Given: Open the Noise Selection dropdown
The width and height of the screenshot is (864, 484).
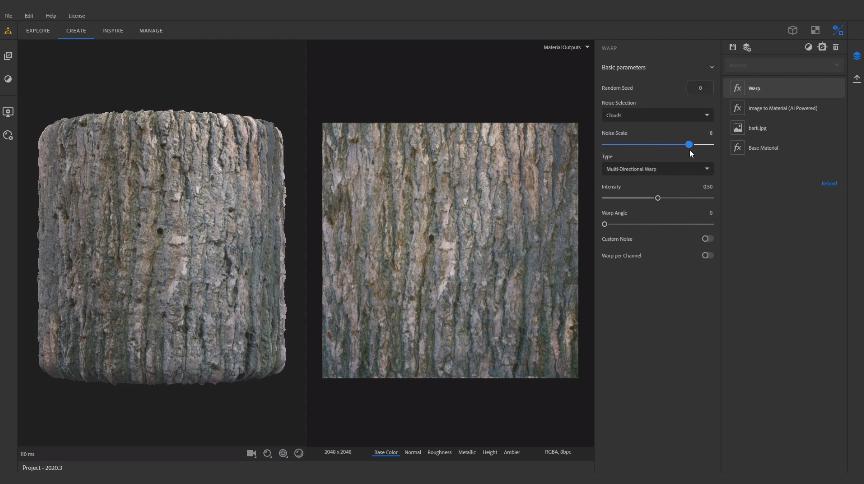Looking at the screenshot, I should point(657,115).
